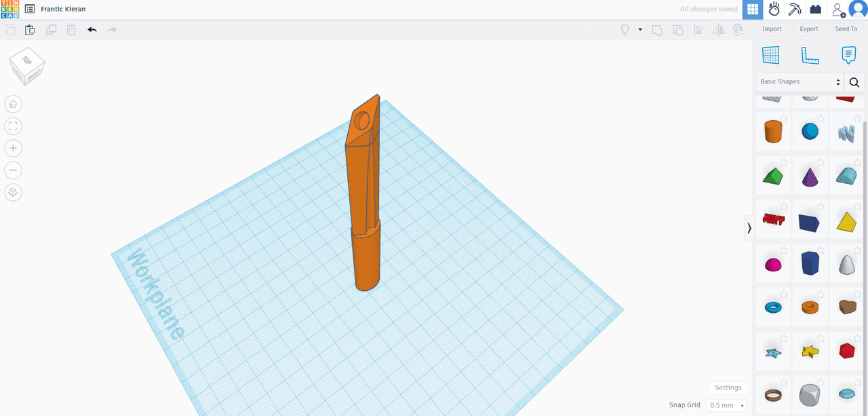Open the Notes tool in the shapes panel
This screenshot has width=868, height=416.
848,55
